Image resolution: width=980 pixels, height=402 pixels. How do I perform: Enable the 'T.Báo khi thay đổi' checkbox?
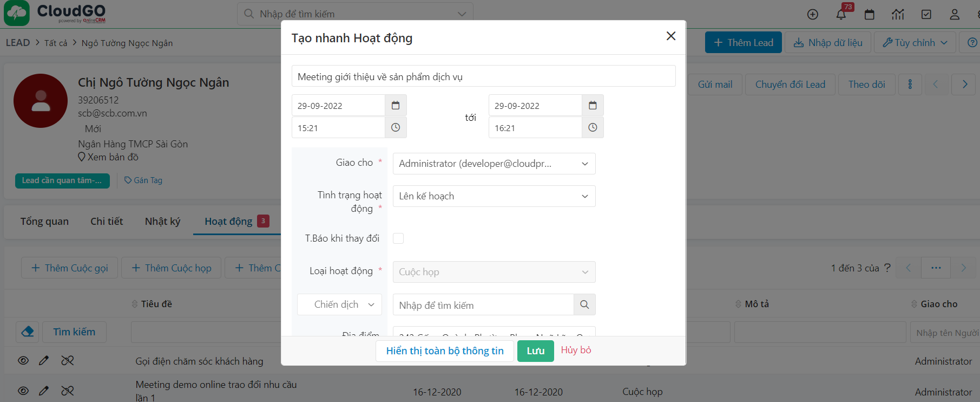398,238
